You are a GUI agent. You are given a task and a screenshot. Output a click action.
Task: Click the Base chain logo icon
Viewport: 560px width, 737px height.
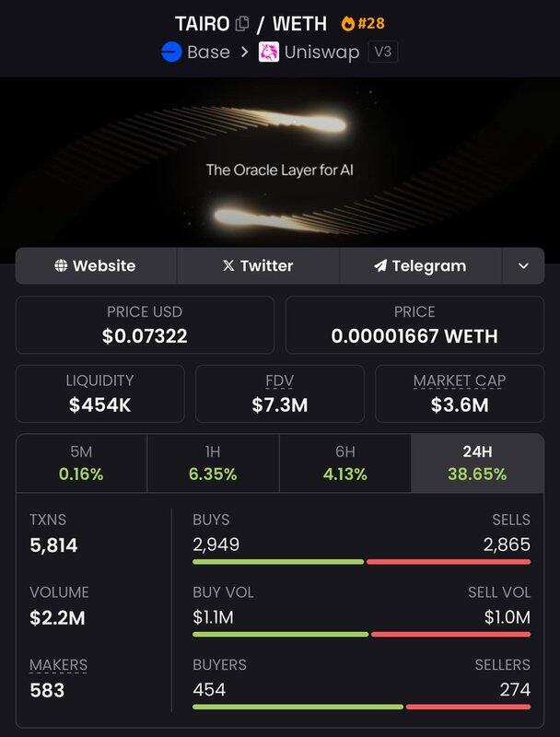pyautogui.click(x=172, y=52)
